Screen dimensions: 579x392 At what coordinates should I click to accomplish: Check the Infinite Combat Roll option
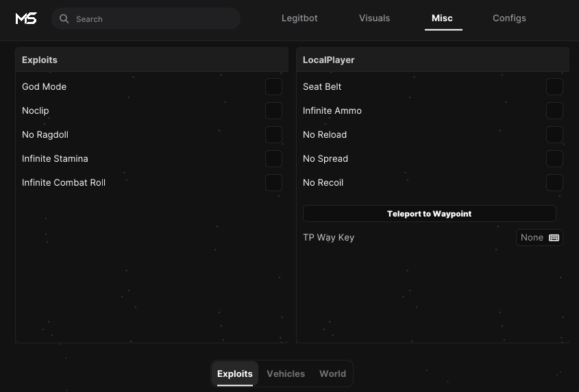click(273, 182)
